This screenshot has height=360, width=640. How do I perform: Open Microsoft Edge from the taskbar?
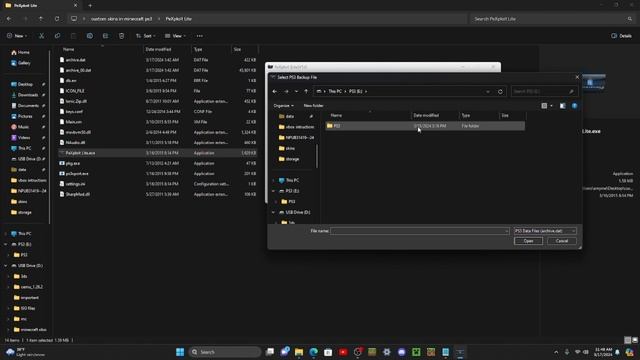pyautogui.click(x=313, y=352)
